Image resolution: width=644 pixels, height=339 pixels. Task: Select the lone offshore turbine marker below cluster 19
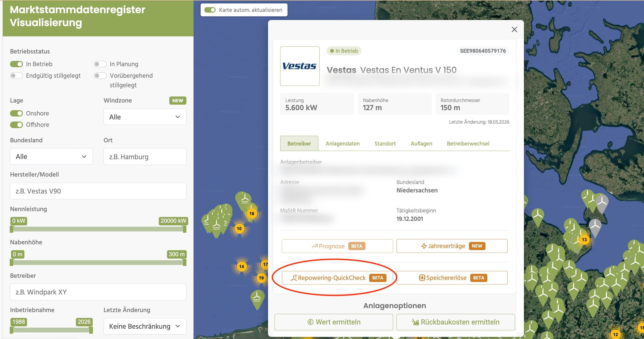tap(257, 299)
